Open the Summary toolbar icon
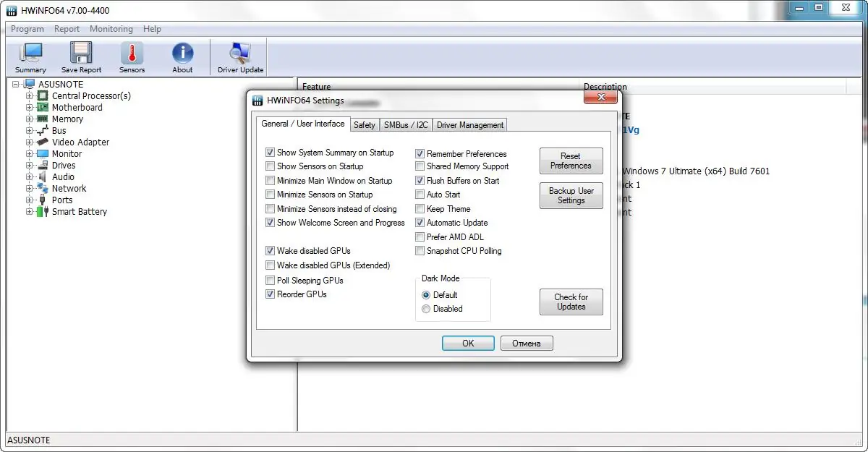This screenshot has width=868, height=452. click(30, 54)
